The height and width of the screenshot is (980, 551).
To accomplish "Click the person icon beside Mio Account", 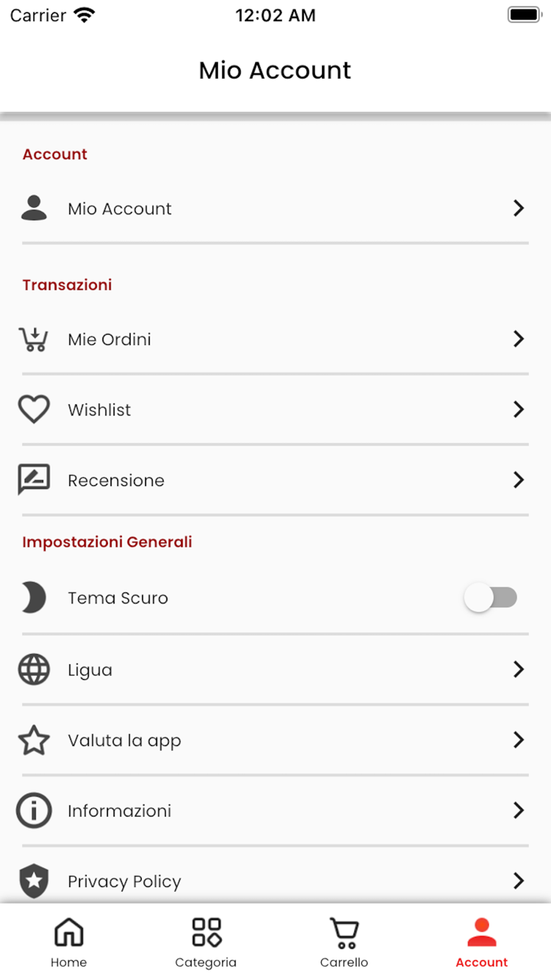I will point(34,208).
